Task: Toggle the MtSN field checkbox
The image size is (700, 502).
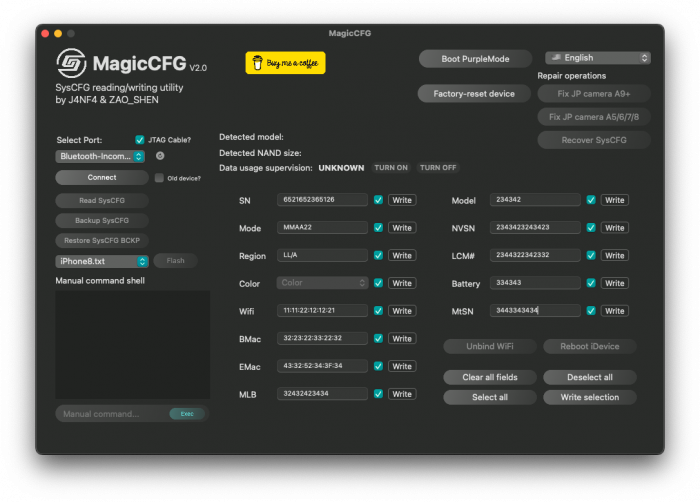Action: (591, 310)
